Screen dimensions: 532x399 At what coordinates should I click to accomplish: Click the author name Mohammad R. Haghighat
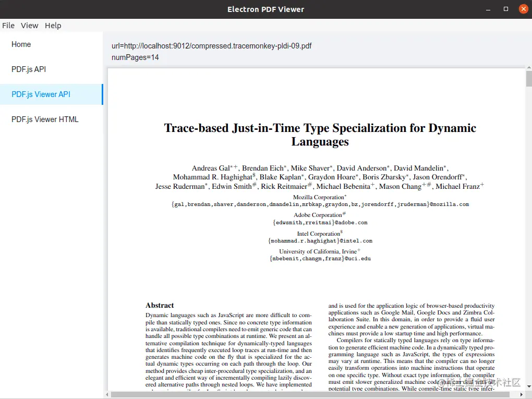[x=213, y=177]
